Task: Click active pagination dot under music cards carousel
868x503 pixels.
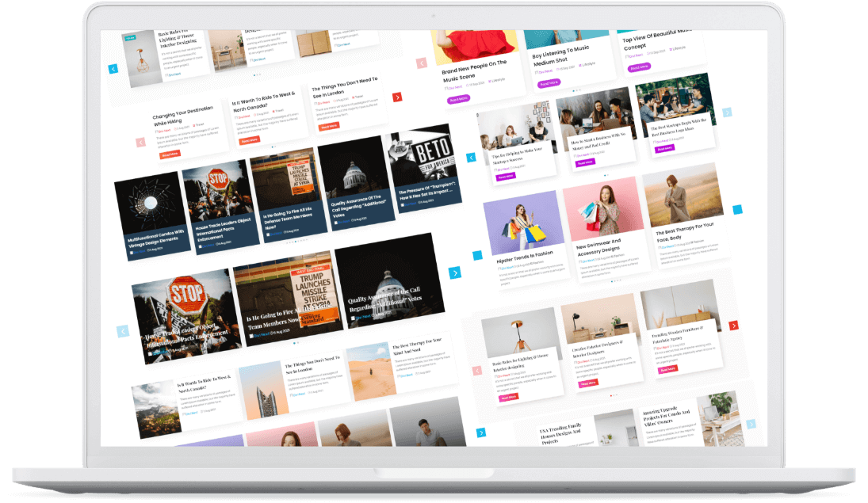Action: coord(575,90)
